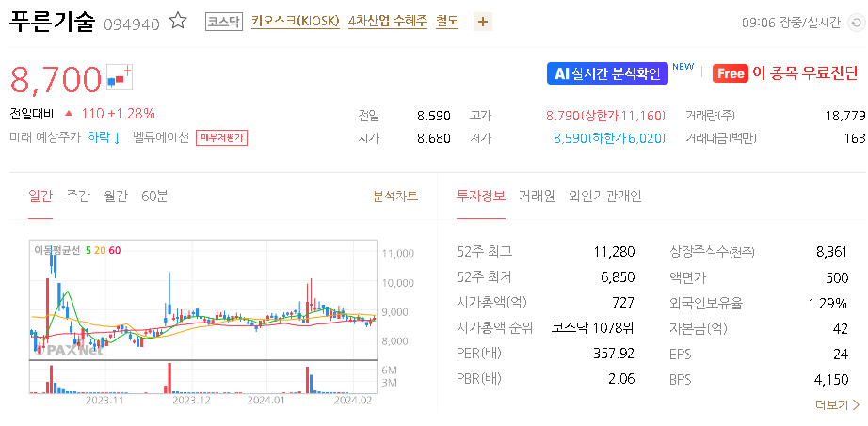Open the 키오스크(KIOSK) theme link
868x426 pixels.
295,23
